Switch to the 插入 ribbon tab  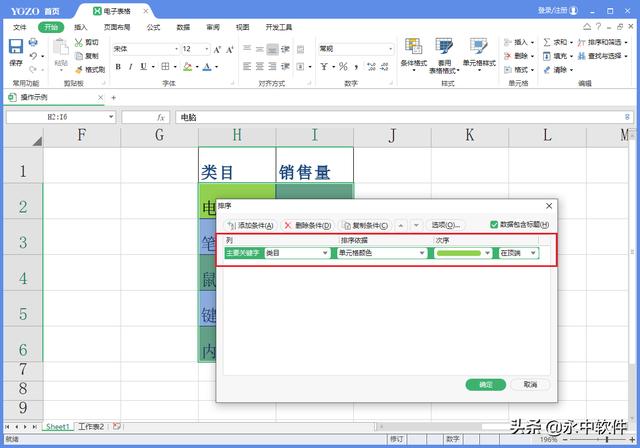[80, 28]
